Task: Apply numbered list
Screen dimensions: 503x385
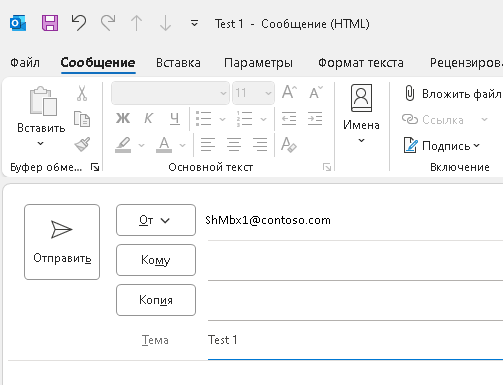Action: click(244, 118)
